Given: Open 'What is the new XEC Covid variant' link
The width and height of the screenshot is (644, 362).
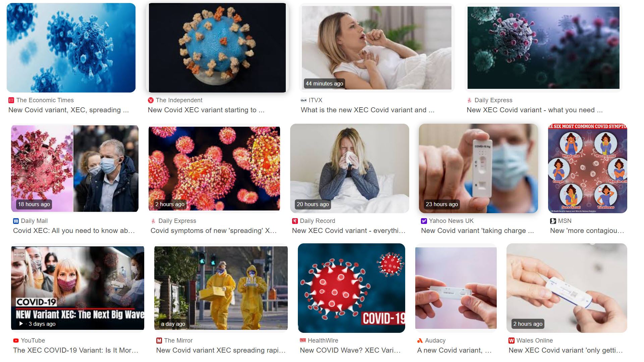Looking at the screenshot, I should 368,110.
